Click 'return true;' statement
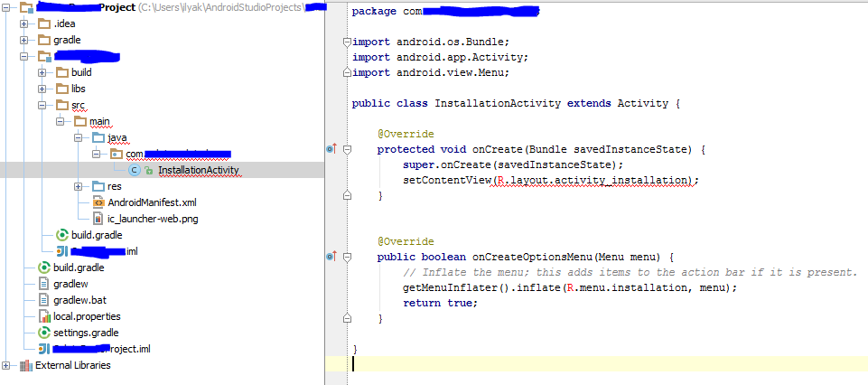Image resolution: width=868 pixels, height=385 pixels. pyautogui.click(x=440, y=303)
